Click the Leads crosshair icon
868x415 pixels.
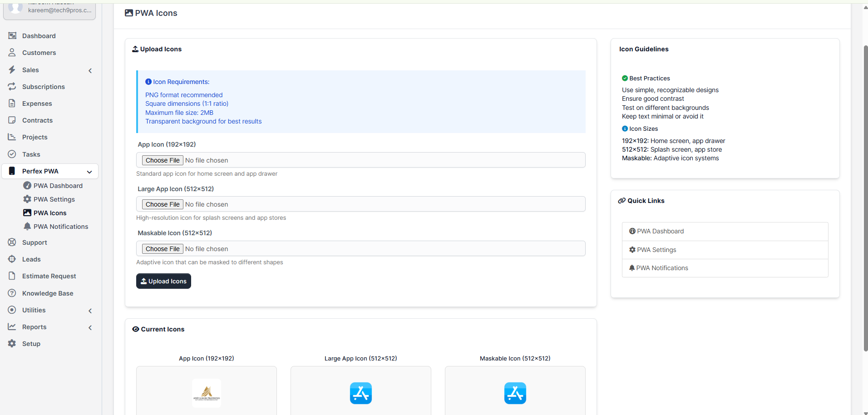pos(12,259)
